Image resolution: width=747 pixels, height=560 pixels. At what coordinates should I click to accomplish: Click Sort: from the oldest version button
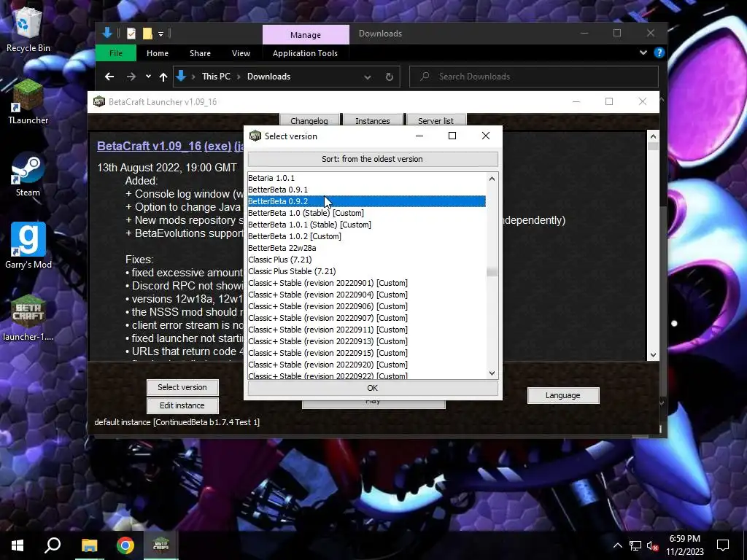tap(373, 159)
